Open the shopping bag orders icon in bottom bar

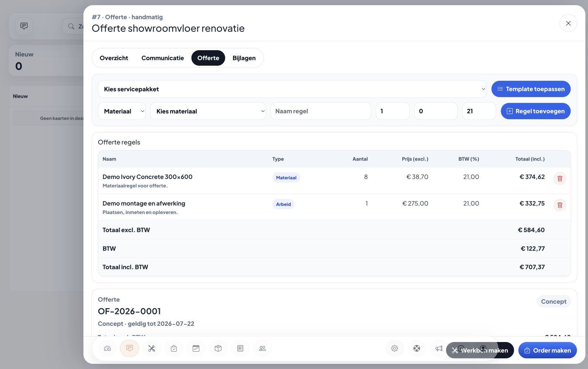(x=174, y=348)
